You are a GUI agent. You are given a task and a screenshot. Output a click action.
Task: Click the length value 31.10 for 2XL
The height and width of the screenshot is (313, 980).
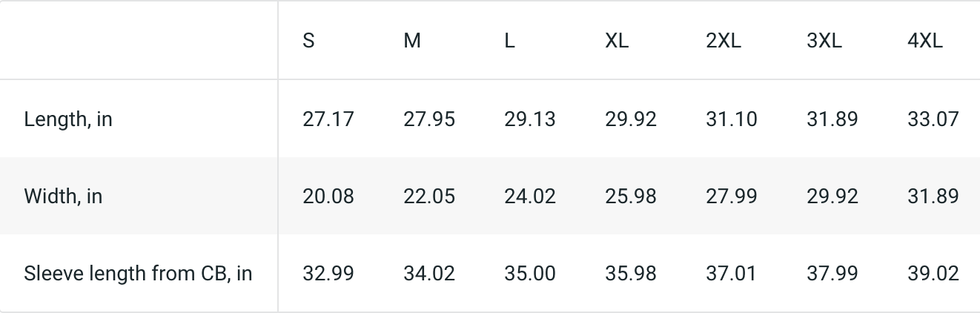[x=732, y=119]
